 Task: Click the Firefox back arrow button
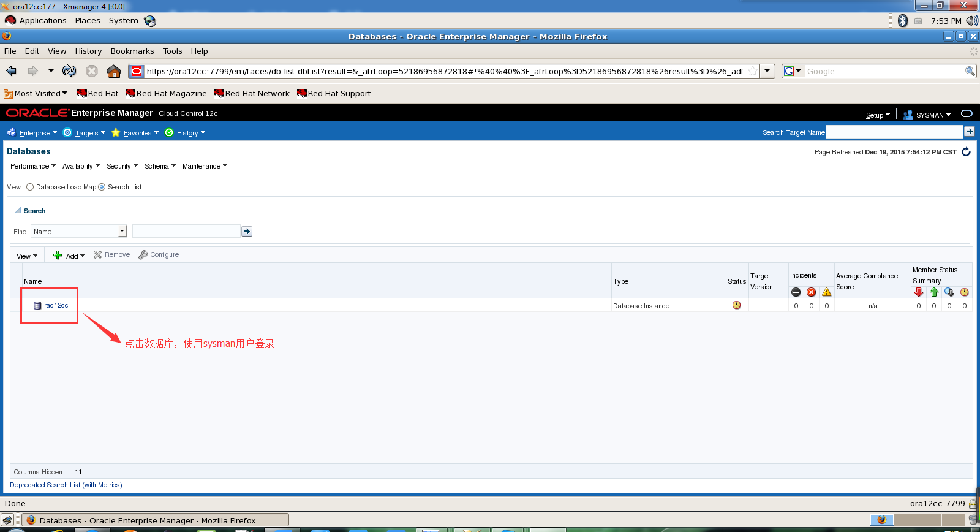(x=12, y=71)
